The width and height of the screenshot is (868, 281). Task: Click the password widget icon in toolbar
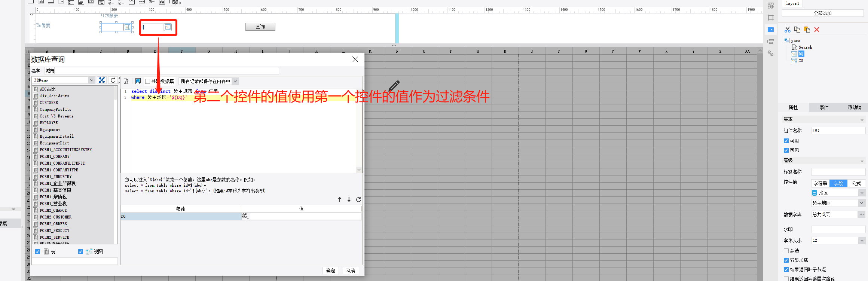click(142, 2)
